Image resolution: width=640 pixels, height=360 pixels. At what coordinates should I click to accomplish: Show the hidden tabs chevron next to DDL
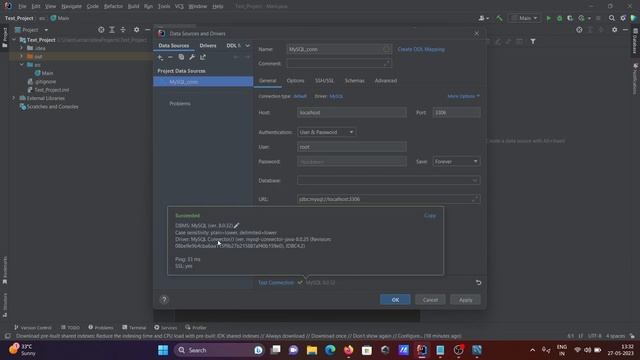click(247, 46)
